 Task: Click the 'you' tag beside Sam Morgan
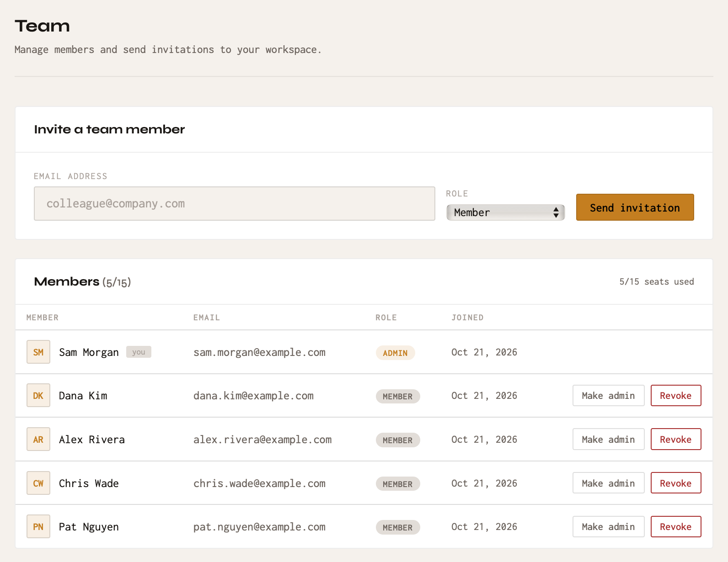[x=139, y=352]
